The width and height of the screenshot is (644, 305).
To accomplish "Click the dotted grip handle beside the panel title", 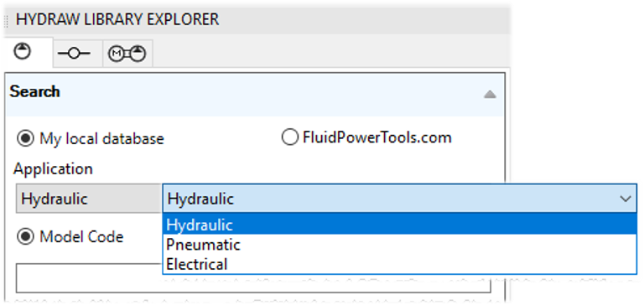I will (6, 20).
